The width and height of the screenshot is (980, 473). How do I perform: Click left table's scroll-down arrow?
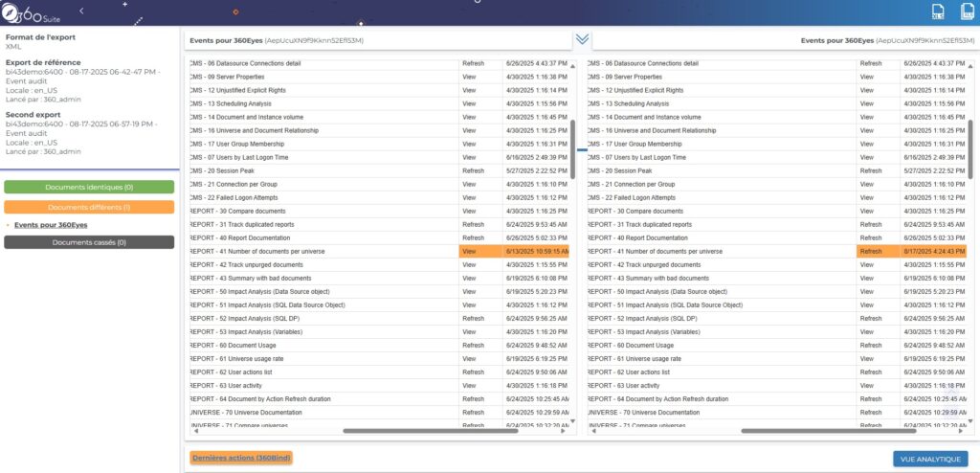(x=572, y=420)
